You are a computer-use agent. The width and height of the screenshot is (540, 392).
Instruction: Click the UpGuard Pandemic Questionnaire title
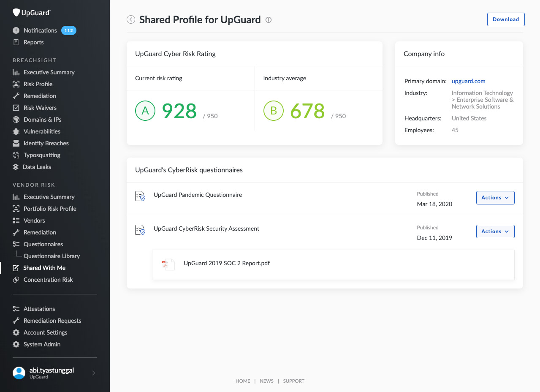[198, 195]
